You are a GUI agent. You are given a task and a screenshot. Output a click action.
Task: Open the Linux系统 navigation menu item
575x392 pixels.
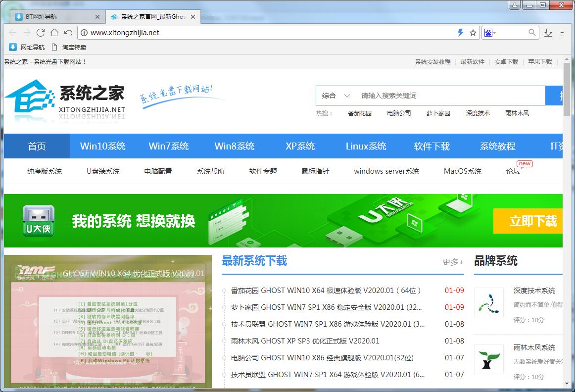[366, 146]
